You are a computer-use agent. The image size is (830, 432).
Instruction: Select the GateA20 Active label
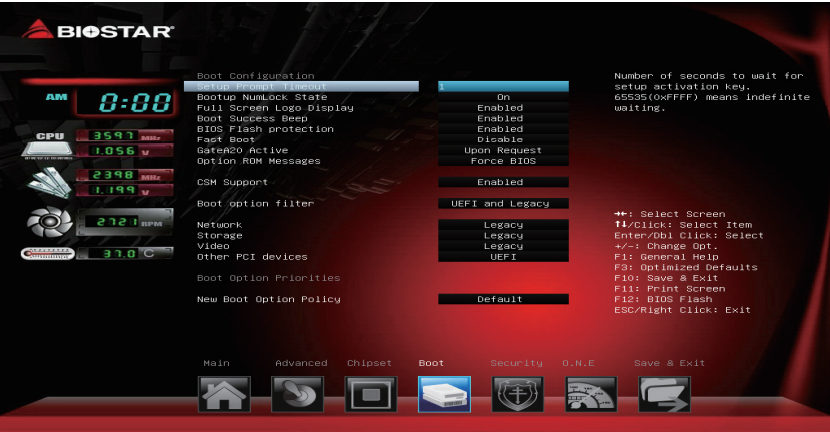242,150
